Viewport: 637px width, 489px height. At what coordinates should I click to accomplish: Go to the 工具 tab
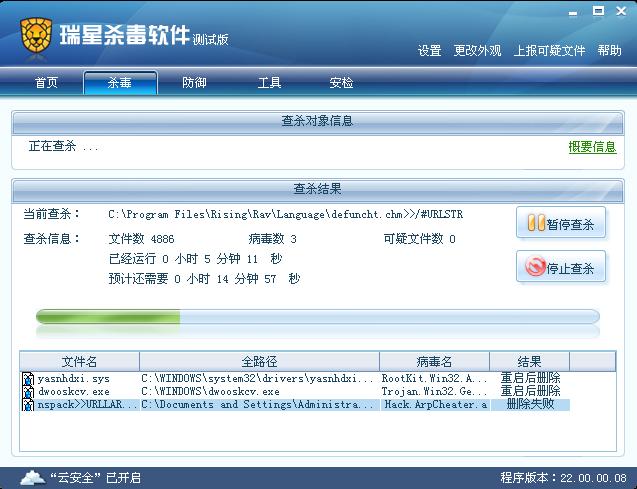click(x=269, y=83)
